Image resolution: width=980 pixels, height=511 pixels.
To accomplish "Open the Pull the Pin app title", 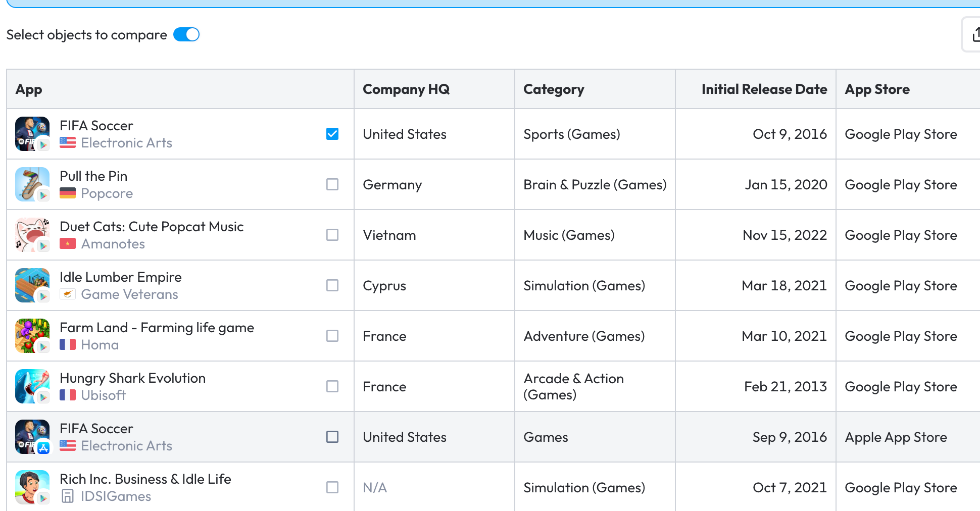I will coord(93,176).
